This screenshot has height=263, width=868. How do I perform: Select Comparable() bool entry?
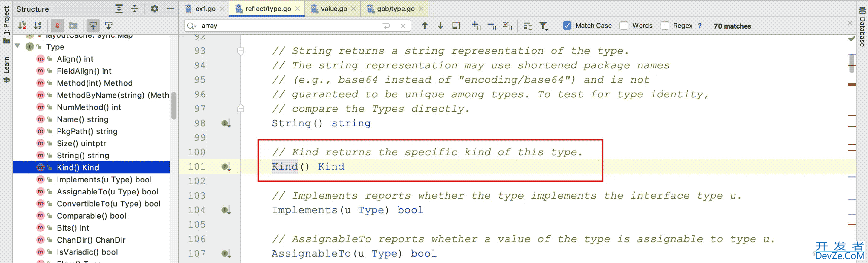(x=91, y=216)
